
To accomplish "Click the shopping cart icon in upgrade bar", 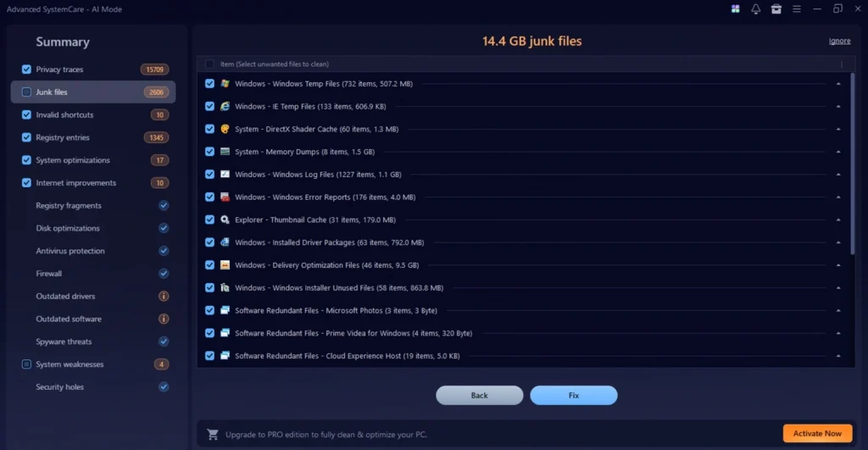I will pos(213,435).
